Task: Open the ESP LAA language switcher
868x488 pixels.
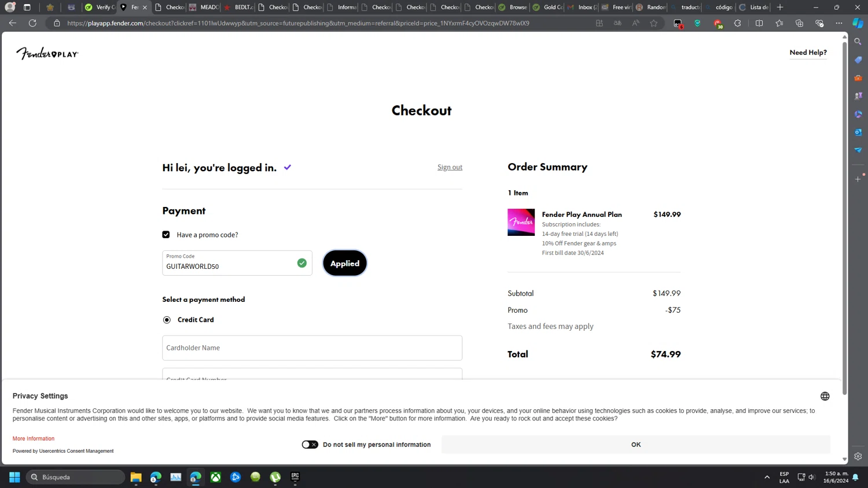Action: 784,477
